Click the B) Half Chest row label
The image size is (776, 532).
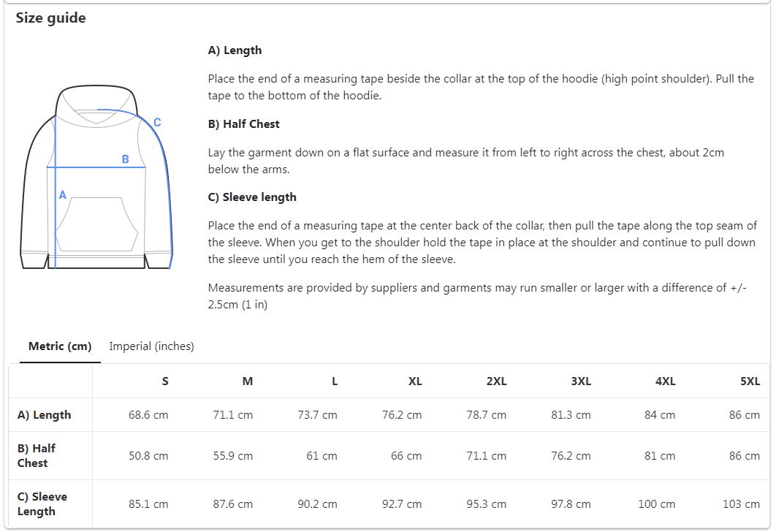point(36,455)
